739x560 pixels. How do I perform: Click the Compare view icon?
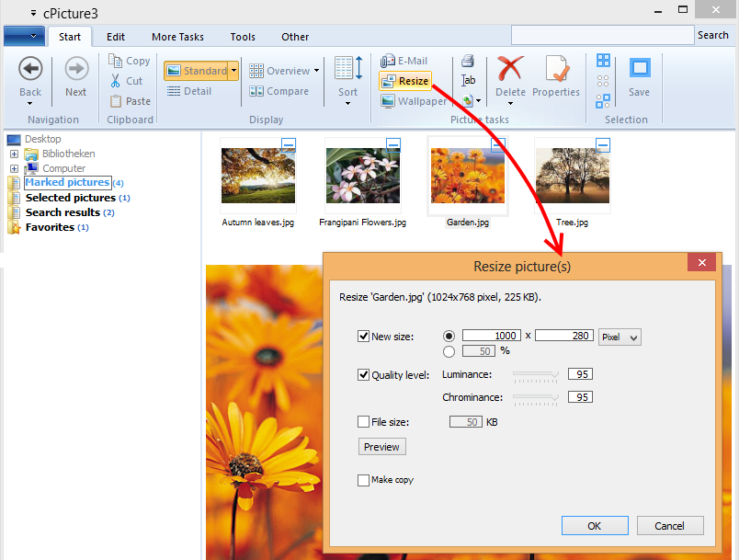(x=256, y=92)
